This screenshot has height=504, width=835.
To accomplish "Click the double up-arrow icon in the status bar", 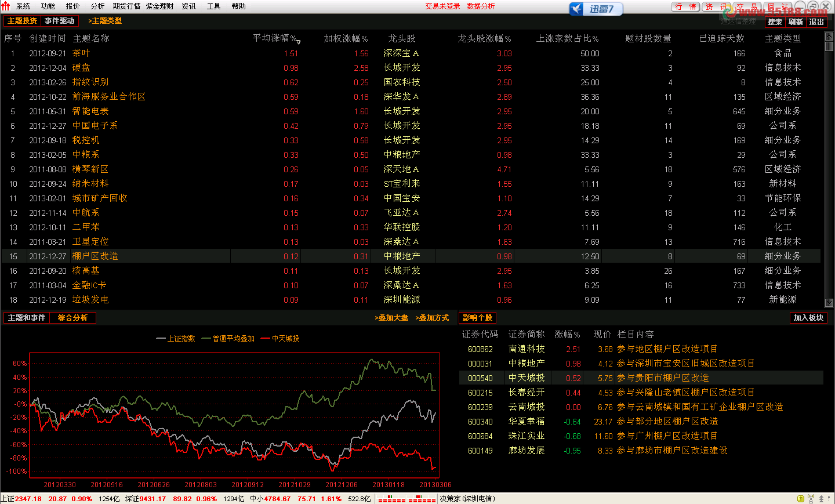I will tap(821, 499).
